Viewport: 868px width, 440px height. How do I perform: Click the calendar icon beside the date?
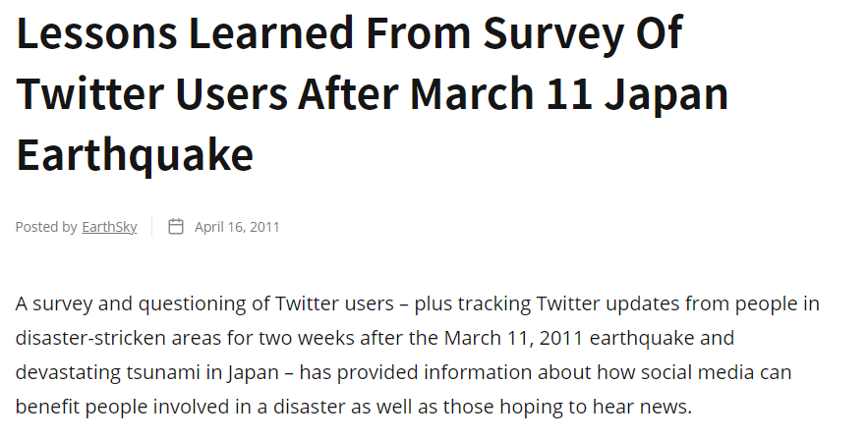click(x=176, y=227)
